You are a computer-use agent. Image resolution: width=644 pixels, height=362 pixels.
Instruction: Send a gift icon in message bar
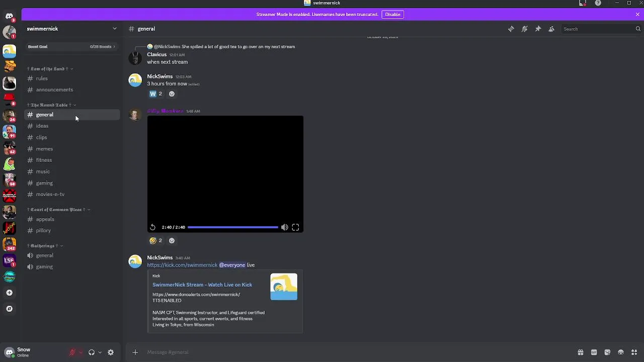581,352
